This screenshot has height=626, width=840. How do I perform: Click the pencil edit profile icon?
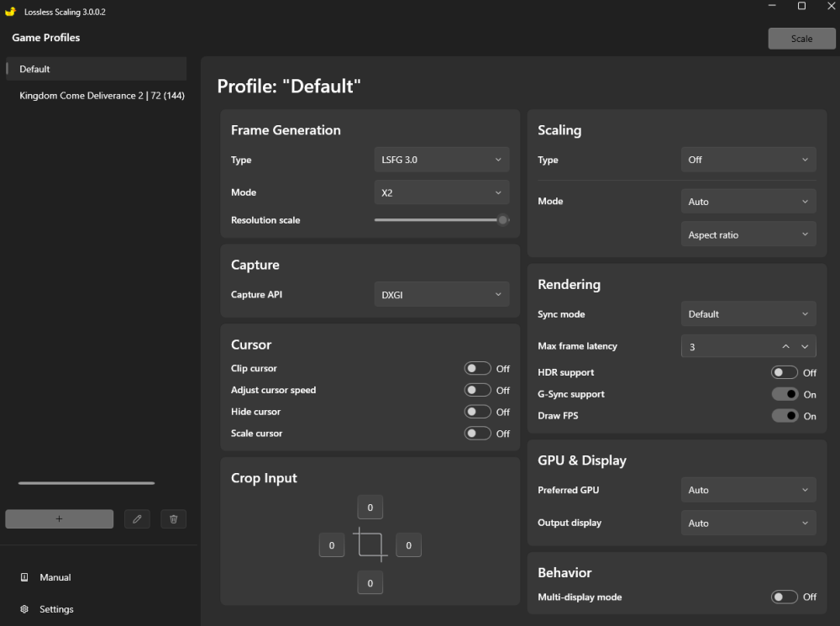coord(137,518)
